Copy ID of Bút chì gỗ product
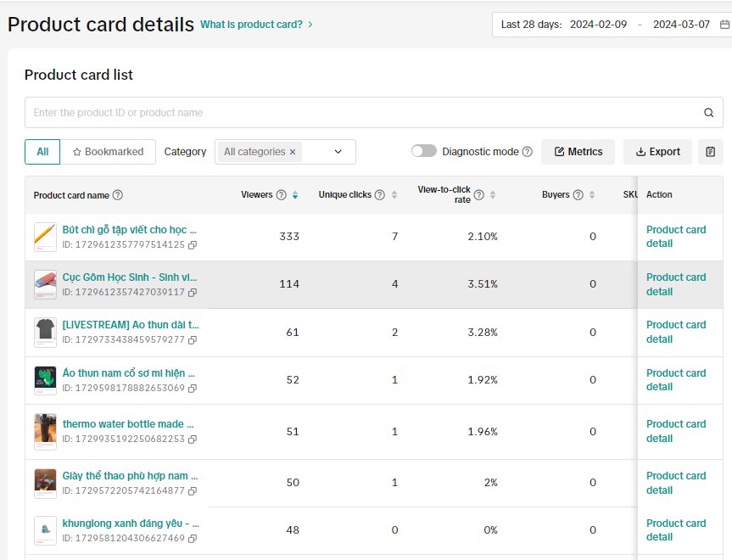Viewport: 732px width, 560px height. click(193, 244)
